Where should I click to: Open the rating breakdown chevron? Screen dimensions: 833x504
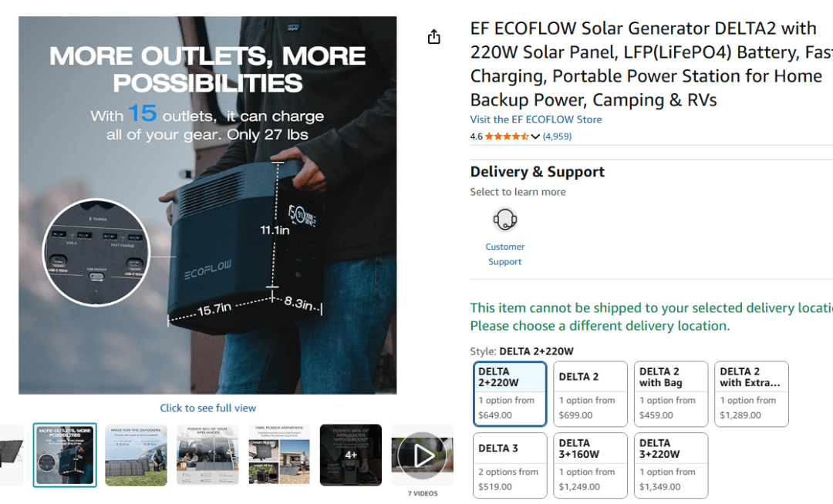(535, 136)
